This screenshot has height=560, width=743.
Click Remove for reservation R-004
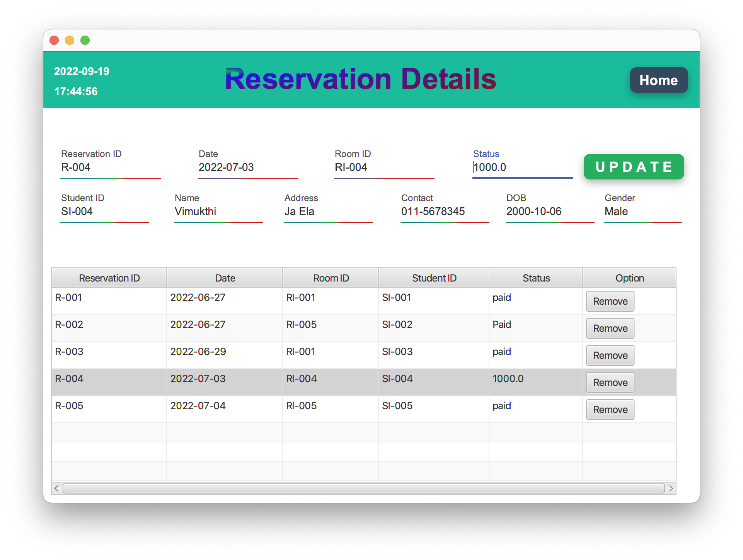click(610, 382)
